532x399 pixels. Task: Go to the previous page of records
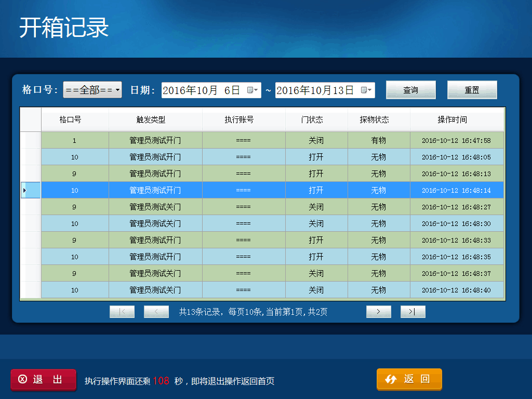[156, 312]
